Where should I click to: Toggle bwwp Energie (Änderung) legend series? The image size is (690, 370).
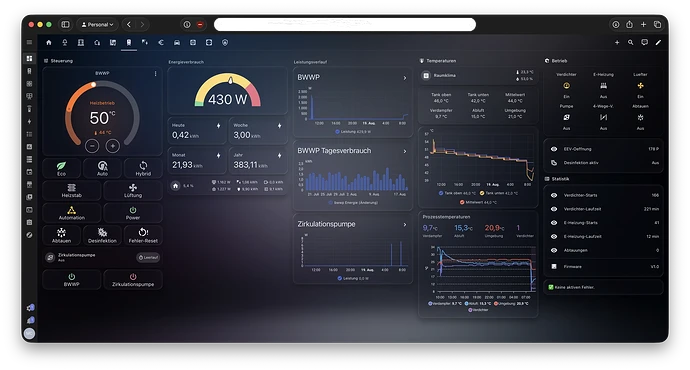353,203
